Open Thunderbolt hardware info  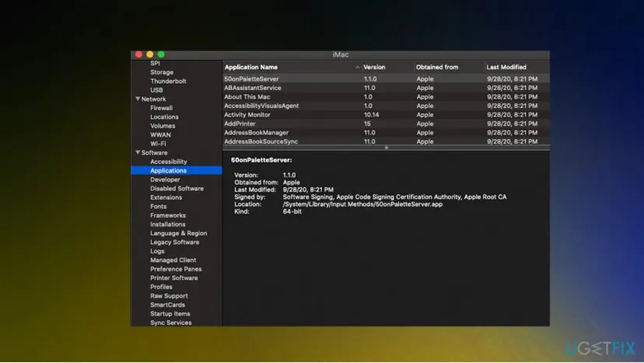tap(168, 82)
